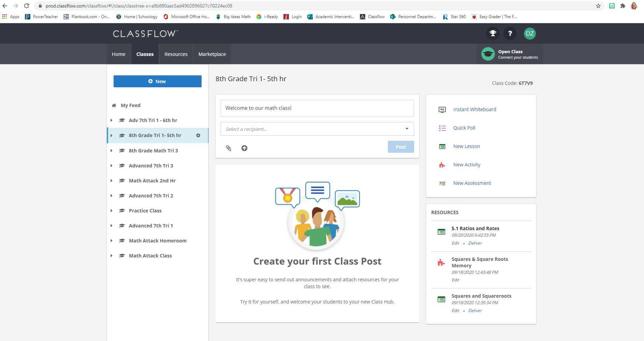Image resolution: width=644 pixels, height=341 pixels.
Task: Open class settings with the gear icon
Action: [x=198, y=135]
